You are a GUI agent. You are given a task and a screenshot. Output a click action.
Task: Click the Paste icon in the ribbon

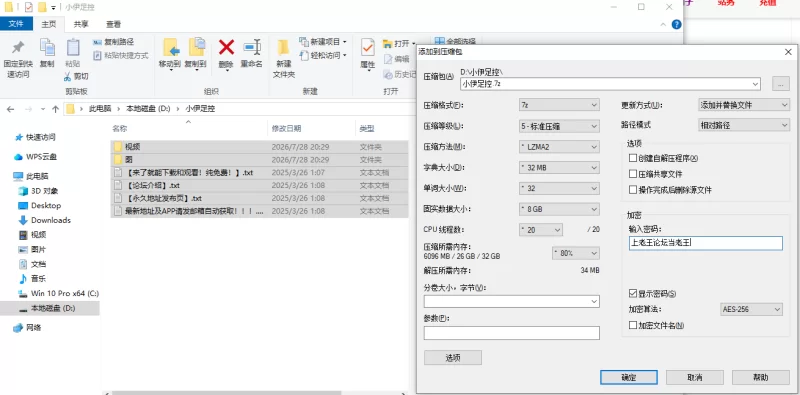click(x=73, y=47)
